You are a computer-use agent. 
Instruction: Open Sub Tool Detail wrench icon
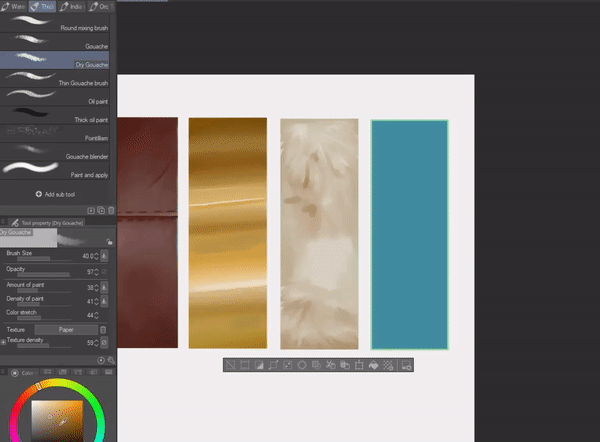pyautogui.click(x=111, y=360)
